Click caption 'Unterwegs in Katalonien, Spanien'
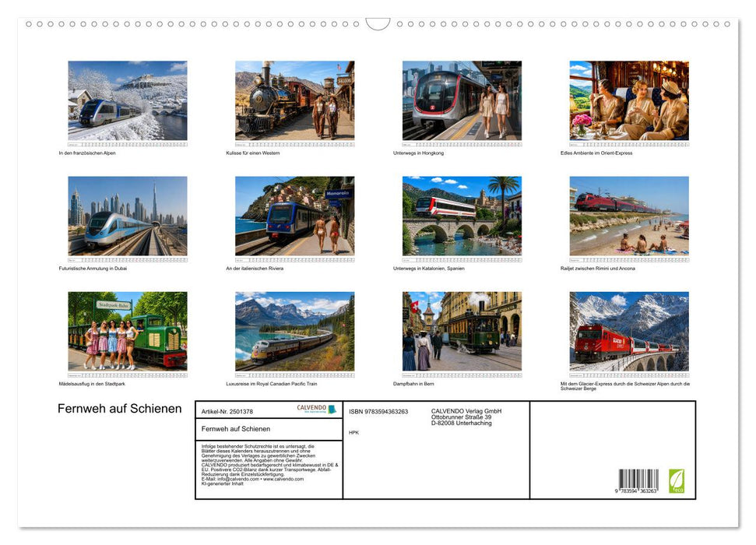Viewport: 756px width, 545px height. click(x=429, y=268)
